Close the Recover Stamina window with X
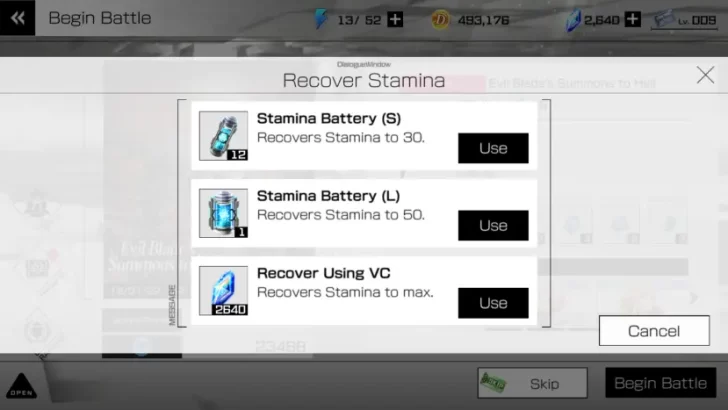728x410 pixels. 705,75
